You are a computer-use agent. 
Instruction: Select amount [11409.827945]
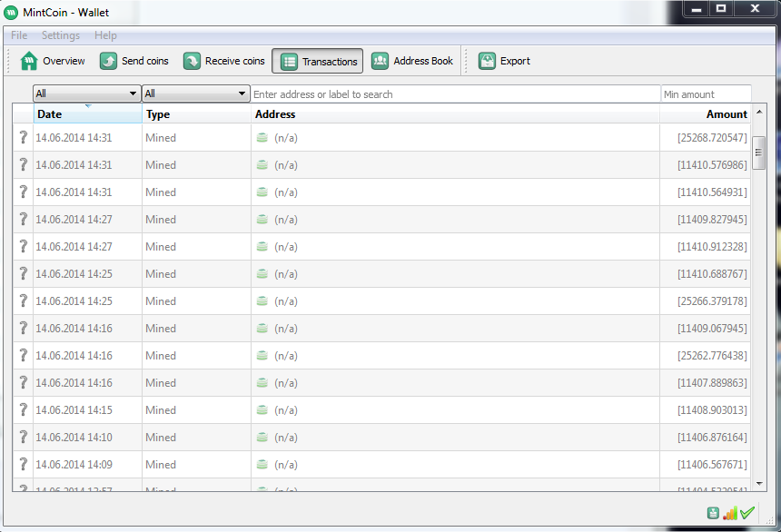(712, 220)
